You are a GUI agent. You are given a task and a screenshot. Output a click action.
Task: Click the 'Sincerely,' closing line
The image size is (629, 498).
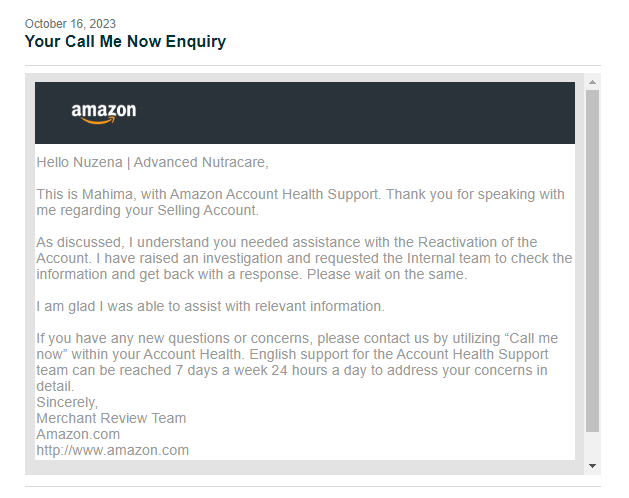pyautogui.click(x=67, y=402)
